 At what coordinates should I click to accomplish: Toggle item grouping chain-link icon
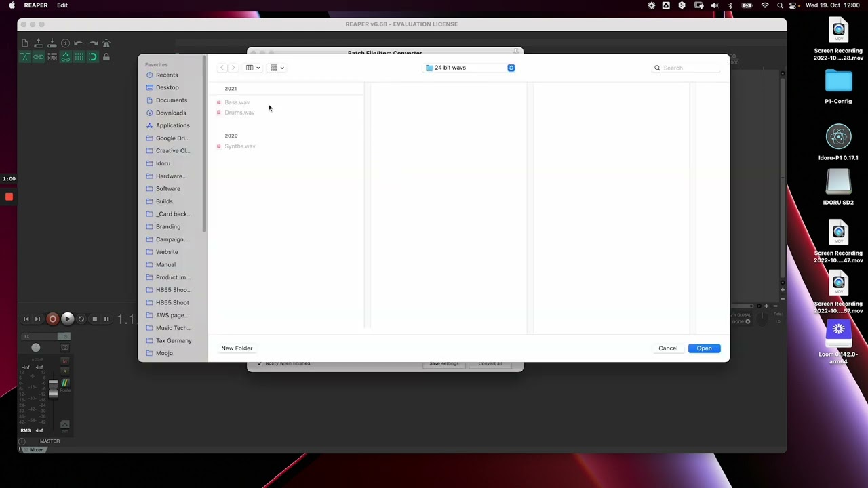coord(39,57)
